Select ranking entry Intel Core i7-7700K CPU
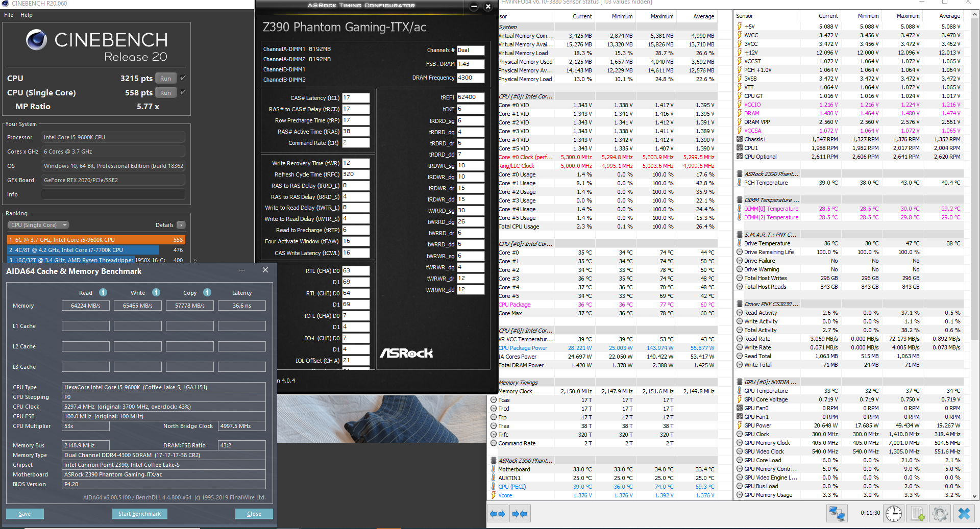This screenshot has width=980, height=529. 96,250
